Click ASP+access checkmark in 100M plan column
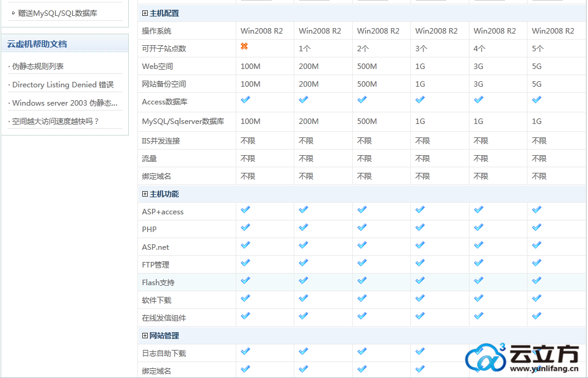 [245, 209]
